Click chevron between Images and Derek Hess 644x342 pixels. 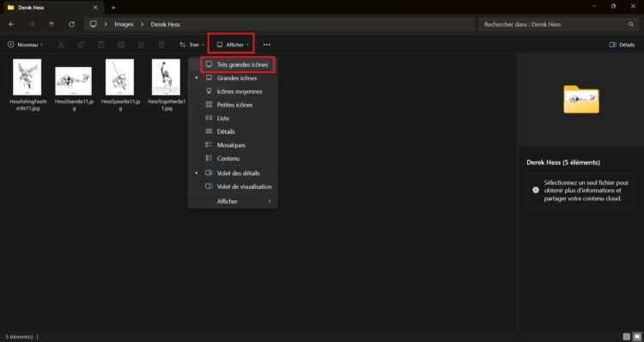pyautogui.click(x=142, y=24)
